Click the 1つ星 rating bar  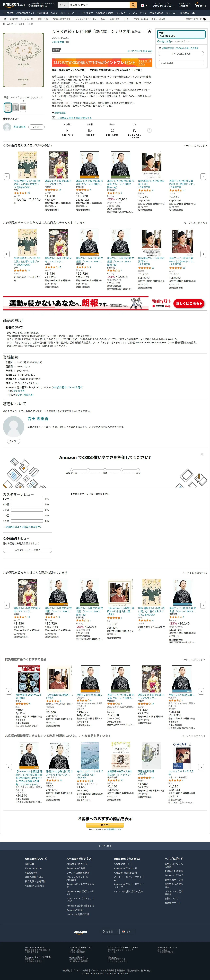pyautogui.click(x=27, y=521)
